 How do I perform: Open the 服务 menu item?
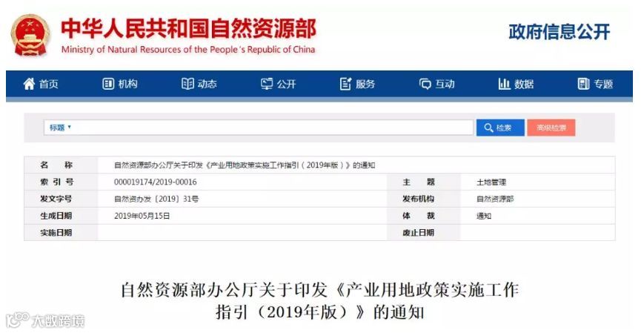358,84
